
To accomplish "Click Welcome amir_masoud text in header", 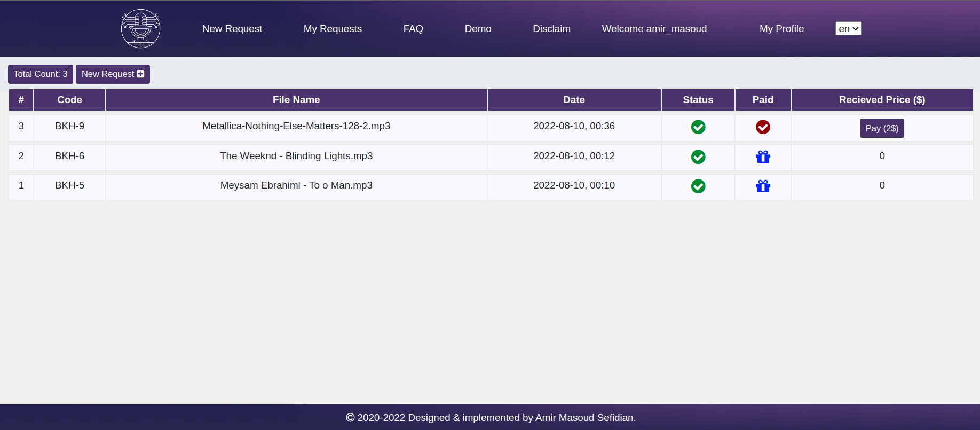I will point(654,29).
